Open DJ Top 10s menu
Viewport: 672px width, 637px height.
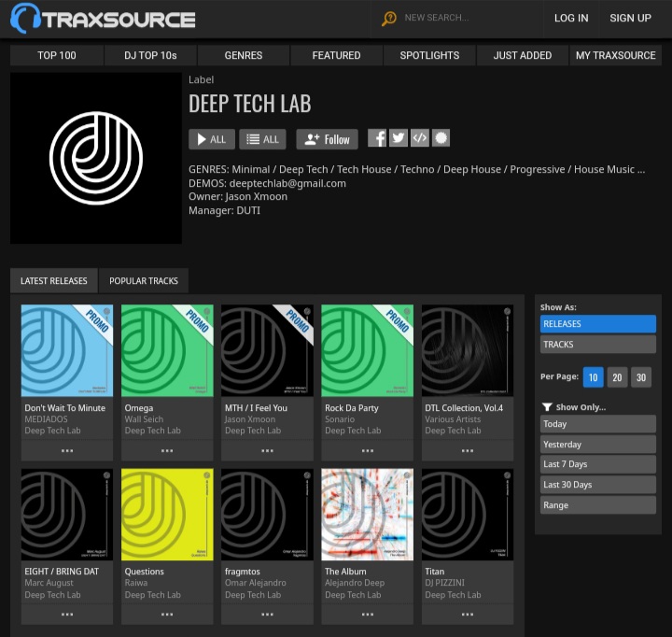point(150,55)
